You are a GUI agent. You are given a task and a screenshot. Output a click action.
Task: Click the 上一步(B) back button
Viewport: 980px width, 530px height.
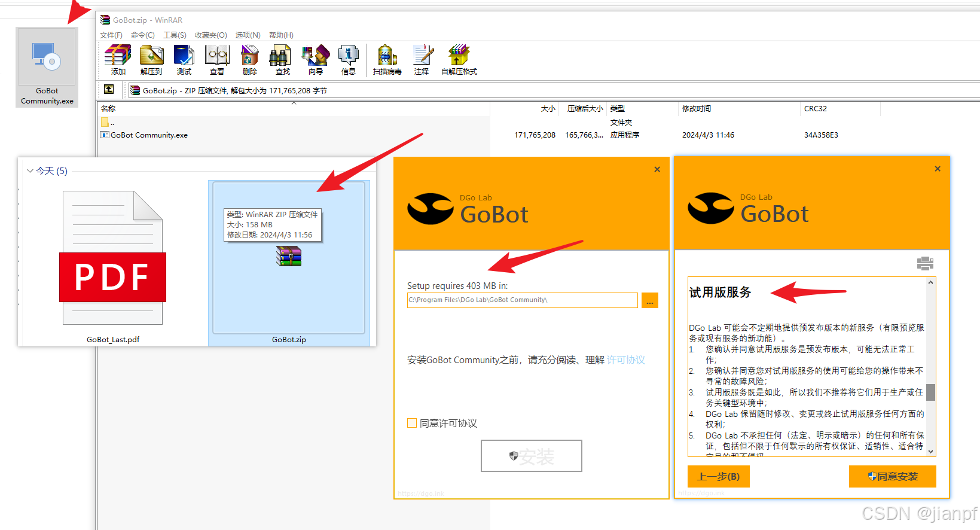pos(718,476)
